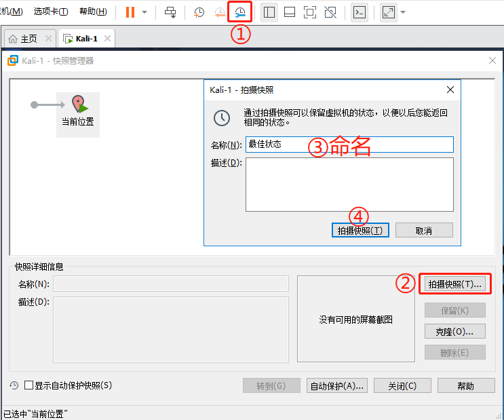The width and height of the screenshot is (504, 420).
Task: Click the 没有可用的屏幕截图 preview area
Action: (x=356, y=319)
